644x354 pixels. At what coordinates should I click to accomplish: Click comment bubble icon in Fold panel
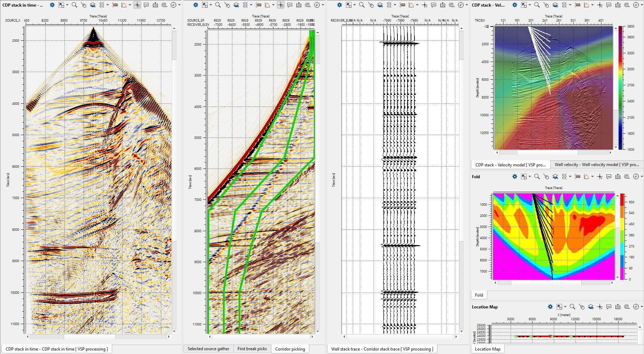pyautogui.click(x=609, y=177)
